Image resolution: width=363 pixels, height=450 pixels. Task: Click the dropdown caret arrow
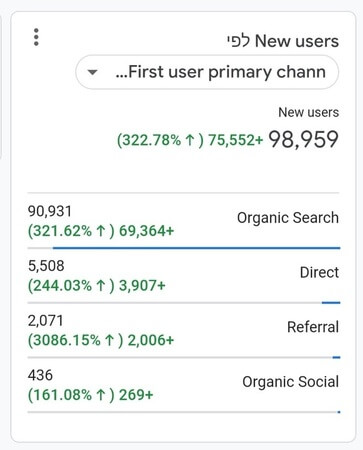click(92, 72)
